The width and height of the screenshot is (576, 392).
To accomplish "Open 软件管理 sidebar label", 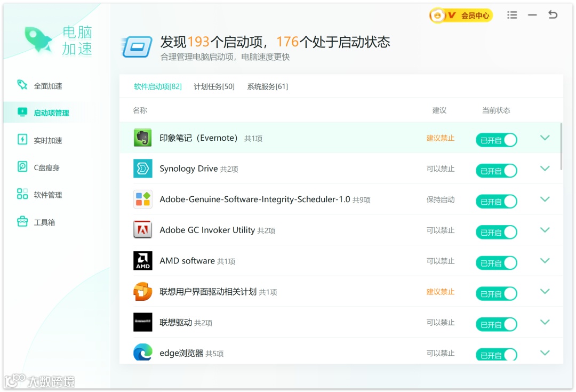I will 48,195.
